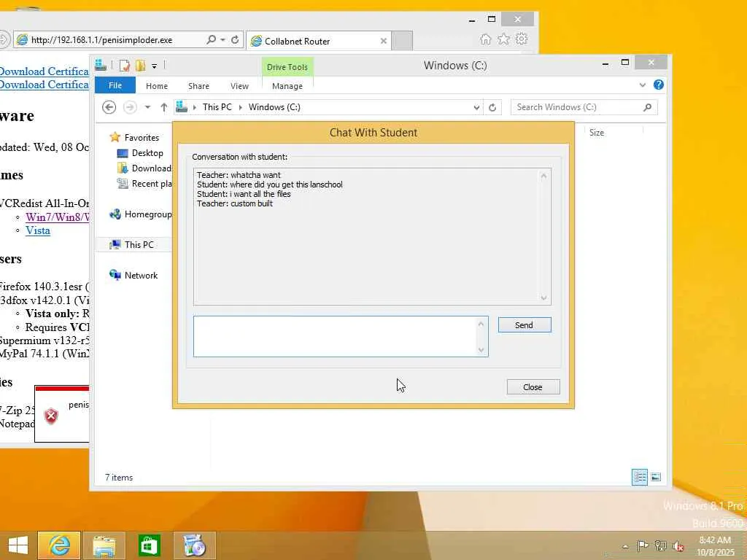Open IE address bar autocomplete dropdown
Image resolution: width=747 pixels, height=560 pixels.
tap(222, 40)
